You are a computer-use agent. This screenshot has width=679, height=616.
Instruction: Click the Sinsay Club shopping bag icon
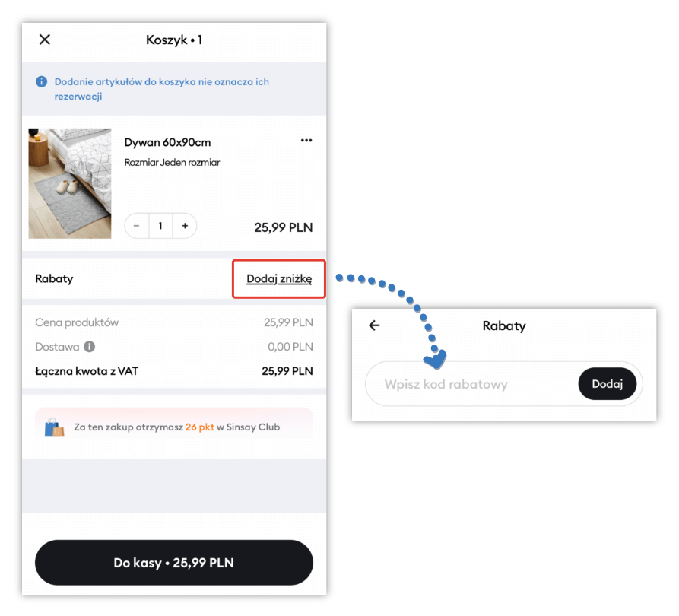point(54,427)
